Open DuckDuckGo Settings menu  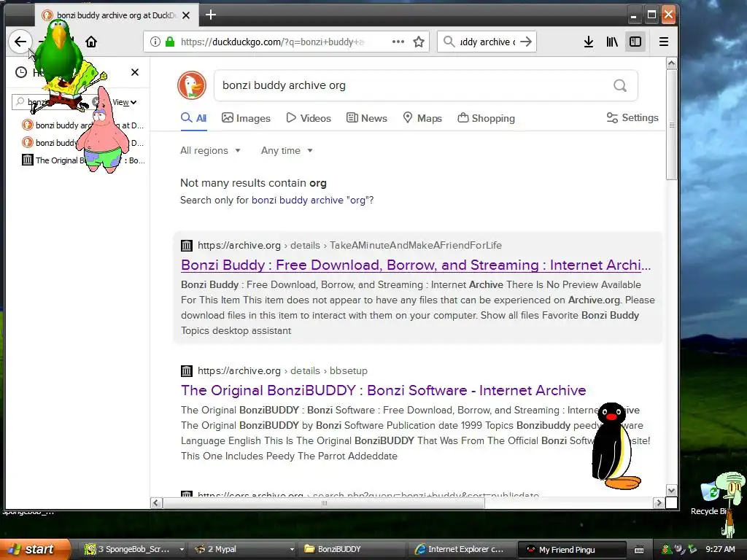click(632, 117)
